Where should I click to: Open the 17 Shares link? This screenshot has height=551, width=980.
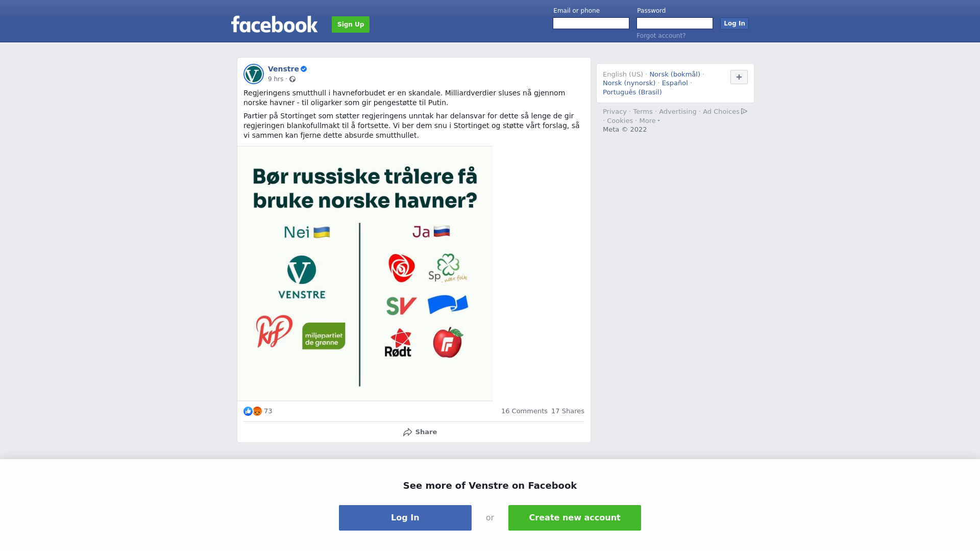[568, 411]
